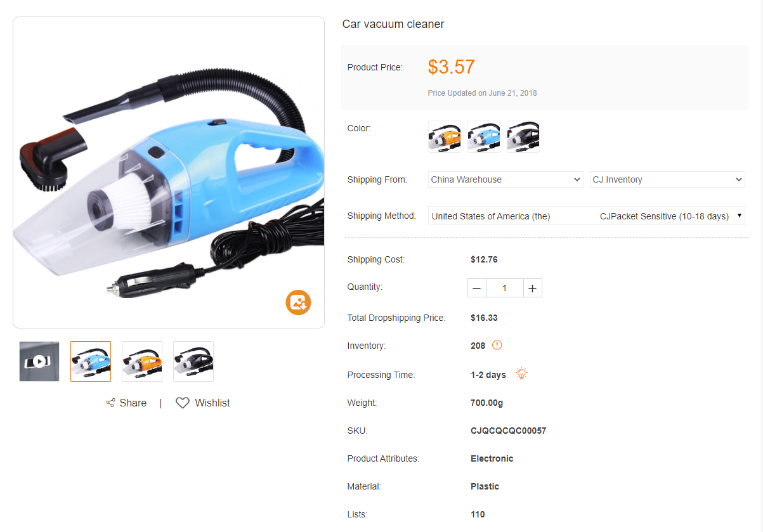Click the Wishlist heart icon
763x532 pixels.
coord(183,403)
